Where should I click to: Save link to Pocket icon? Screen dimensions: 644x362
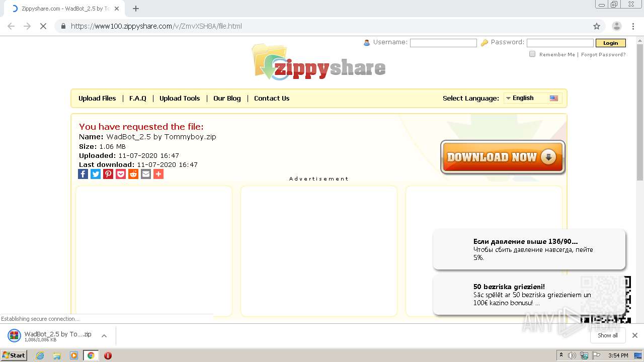pyautogui.click(x=121, y=174)
